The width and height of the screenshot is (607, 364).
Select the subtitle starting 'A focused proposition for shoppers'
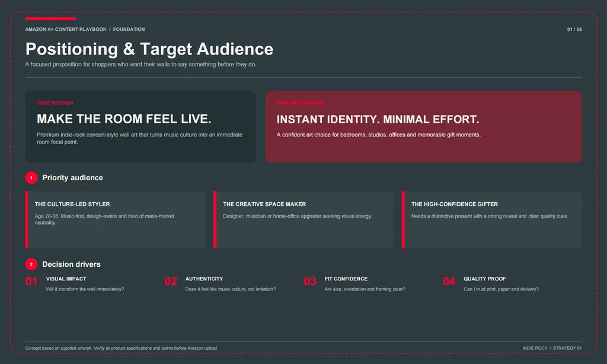click(x=141, y=64)
